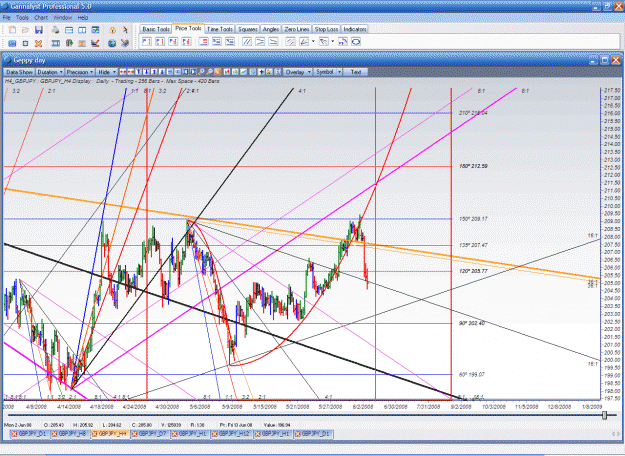Open the Precision dropdown
625x456 pixels.
pyautogui.click(x=80, y=72)
